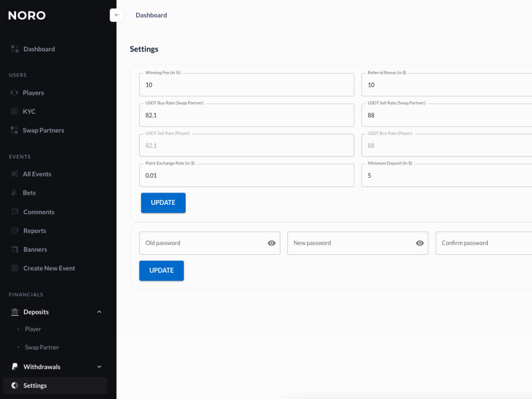
Task: Click the Banners icon in sidebar
Action: point(14,249)
